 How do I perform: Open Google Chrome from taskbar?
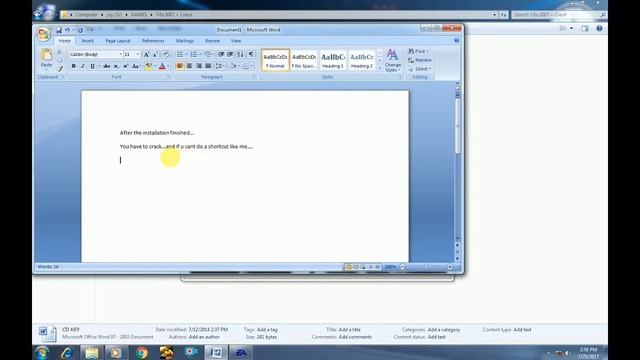[142, 353]
